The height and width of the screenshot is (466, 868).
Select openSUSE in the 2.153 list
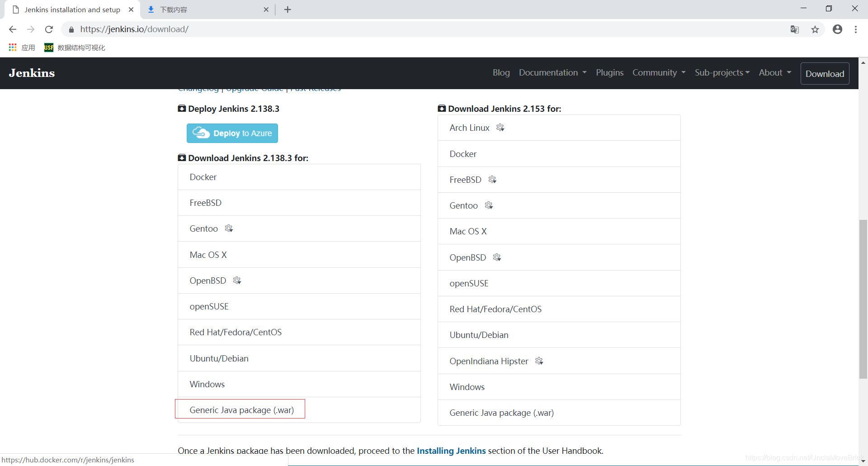click(x=559, y=283)
